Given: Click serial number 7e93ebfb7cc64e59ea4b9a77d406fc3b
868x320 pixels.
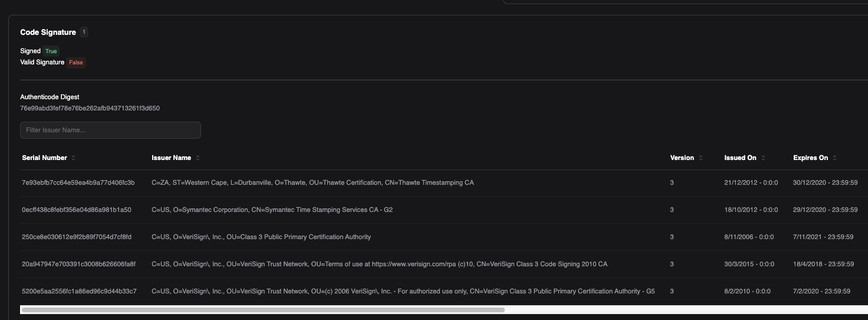Looking at the screenshot, I should coord(78,183).
